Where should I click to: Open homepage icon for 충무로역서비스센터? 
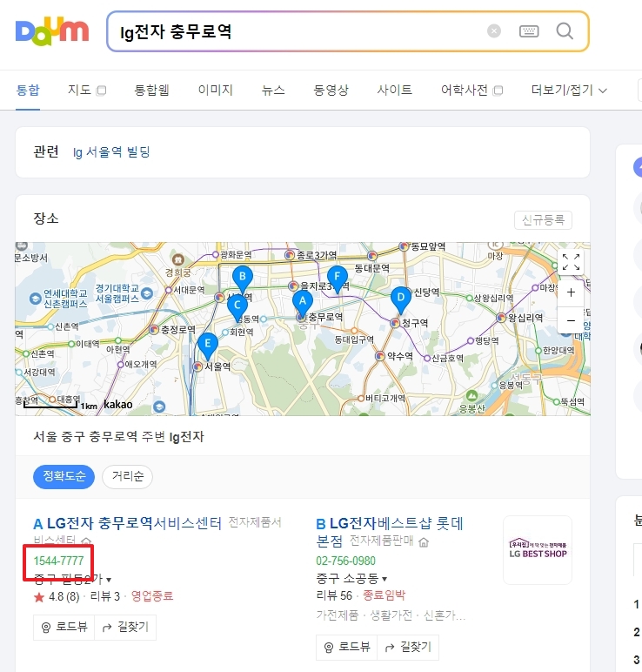click(x=86, y=541)
